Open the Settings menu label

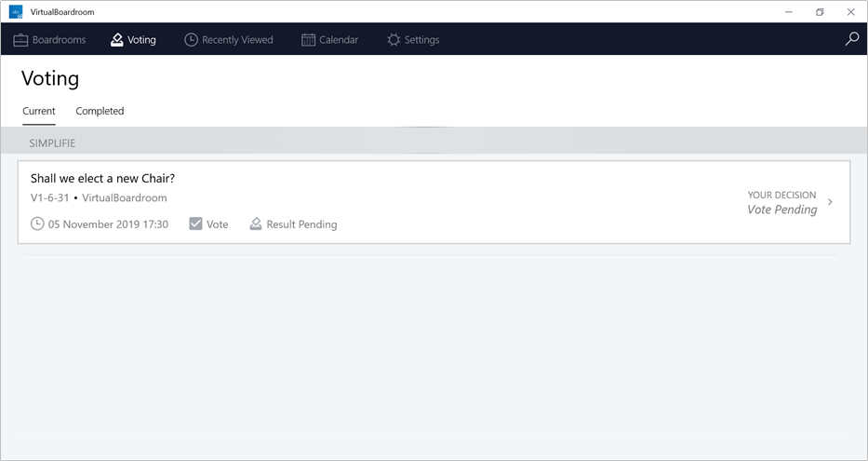pyautogui.click(x=421, y=40)
